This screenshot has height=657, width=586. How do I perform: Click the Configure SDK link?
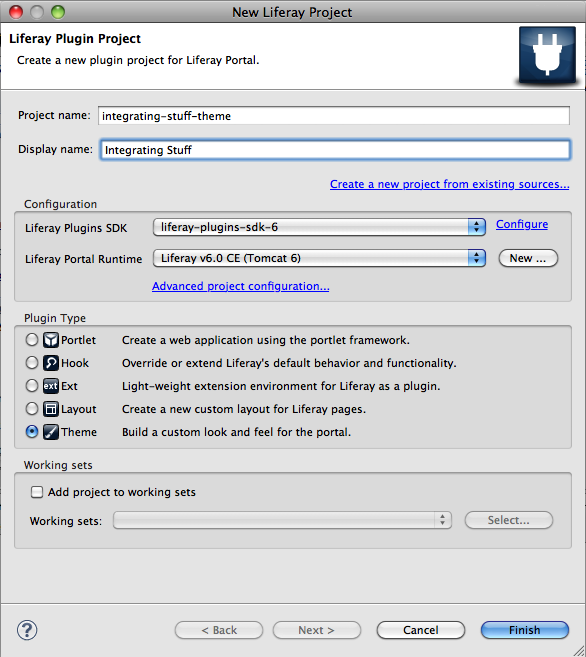[522, 225]
